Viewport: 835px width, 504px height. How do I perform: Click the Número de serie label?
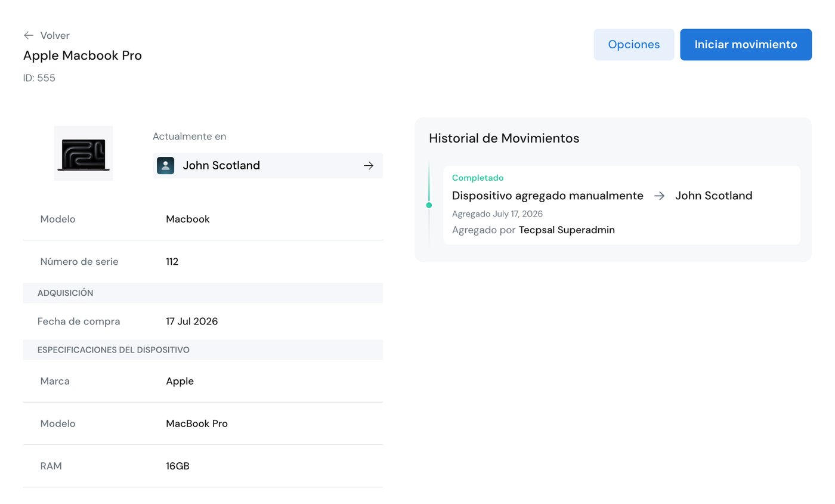(x=79, y=261)
